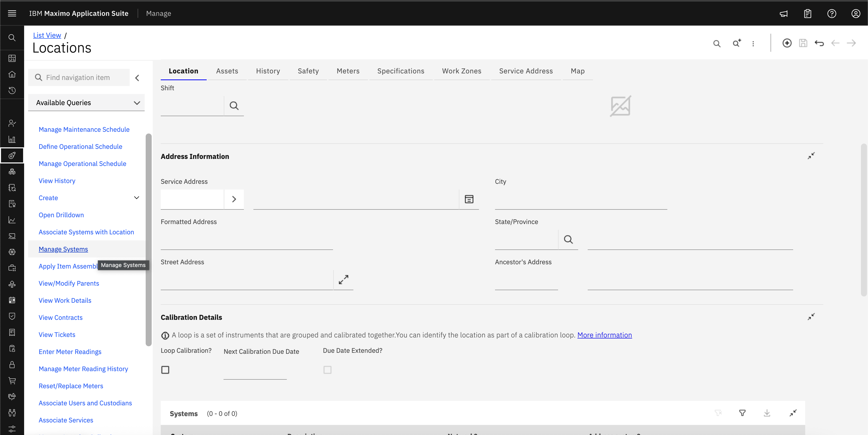Click the toolbar find magnifier icon
Viewport: 868px width, 435px height.
717,43
